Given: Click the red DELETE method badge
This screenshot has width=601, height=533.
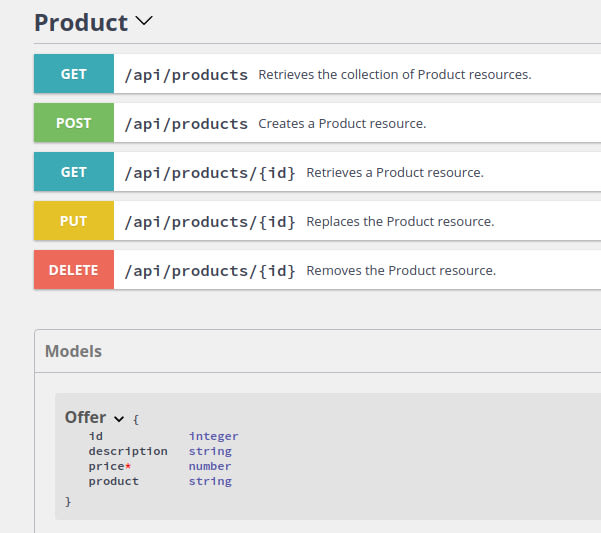Looking at the screenshot, I should click(74, 270).
